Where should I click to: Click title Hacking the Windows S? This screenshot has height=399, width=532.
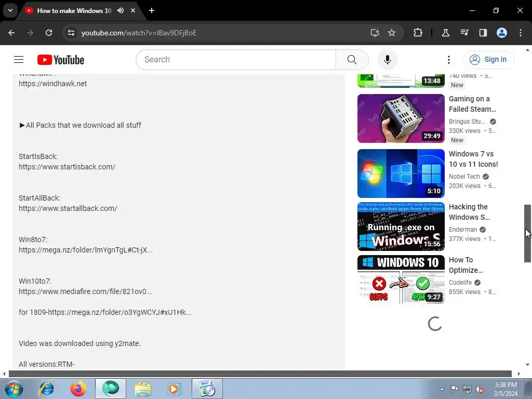(x=469, y=212)
